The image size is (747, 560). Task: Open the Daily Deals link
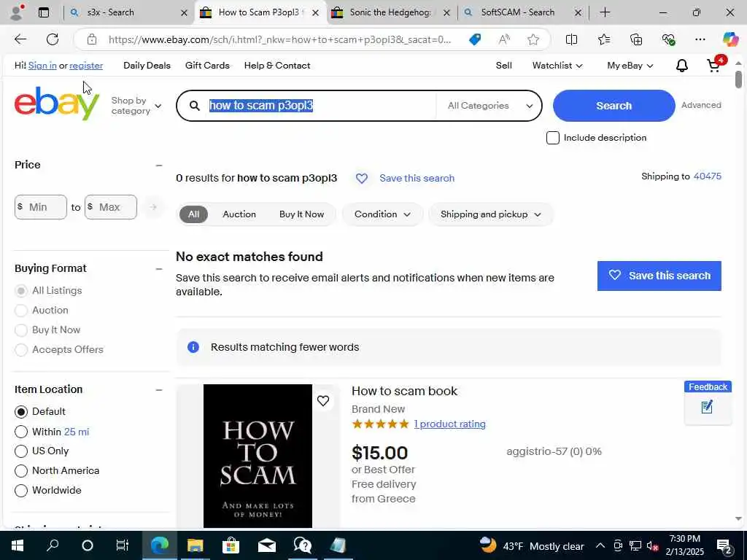pyautogui.click(x=147, y=66)
